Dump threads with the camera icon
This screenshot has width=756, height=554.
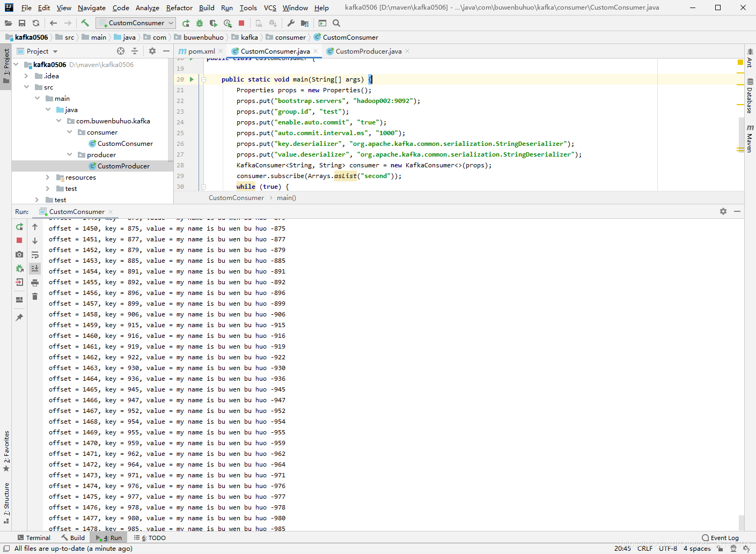(19, 254)
